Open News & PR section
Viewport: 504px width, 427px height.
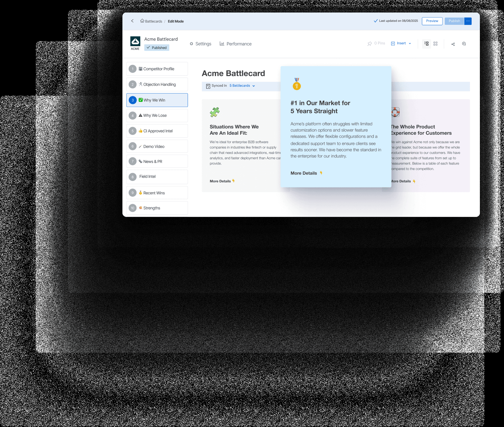point(157,161)
